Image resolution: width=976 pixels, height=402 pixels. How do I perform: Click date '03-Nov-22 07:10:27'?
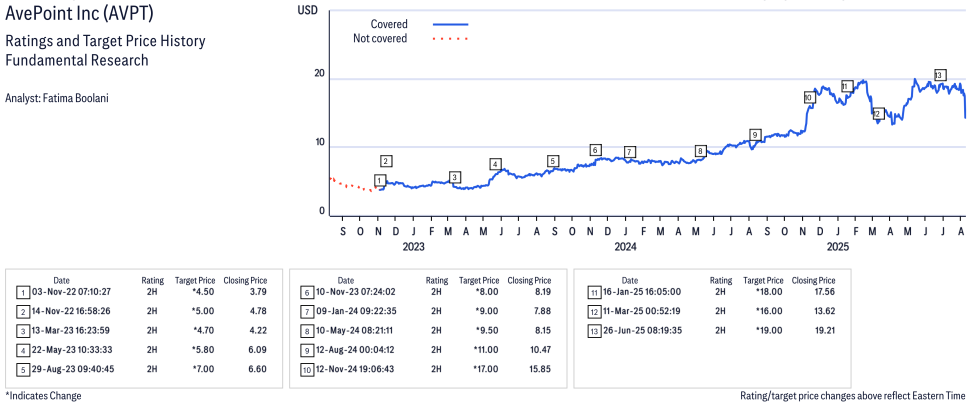pyautogui.click(x=73, y=292)
